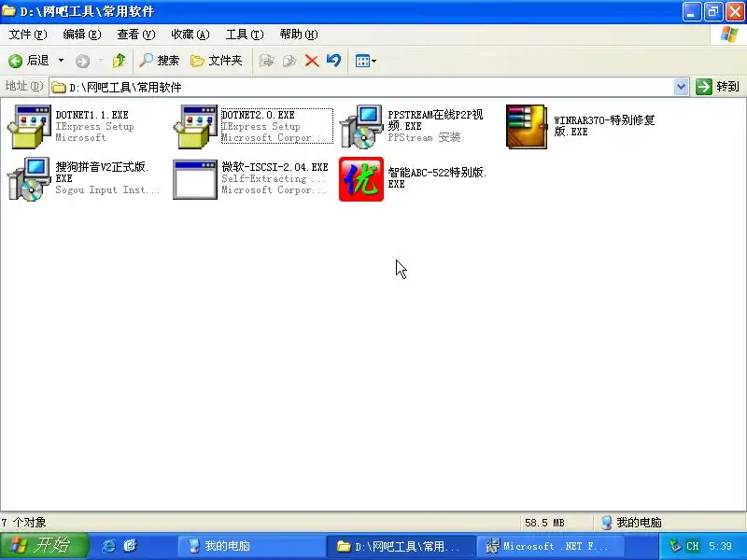Click the DOTNET1.1.EXE file name
Image resolution: width=747 pixels, height=560 pixels.
point(92,115)
